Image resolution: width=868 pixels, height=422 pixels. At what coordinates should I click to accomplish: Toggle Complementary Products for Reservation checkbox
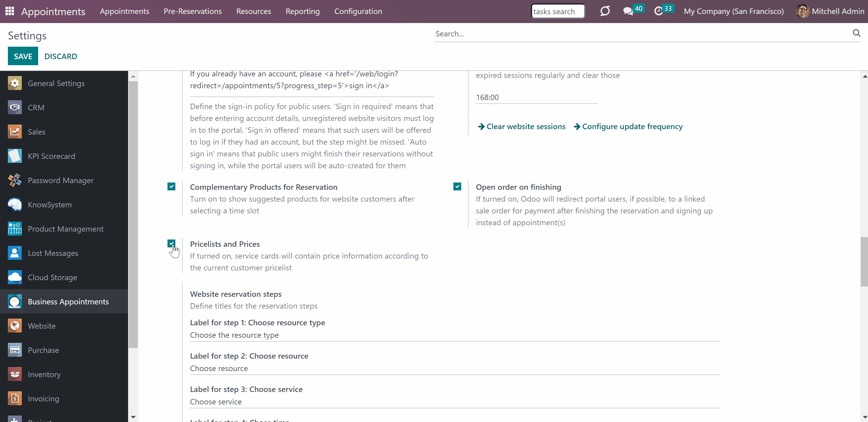click(171, 186)
